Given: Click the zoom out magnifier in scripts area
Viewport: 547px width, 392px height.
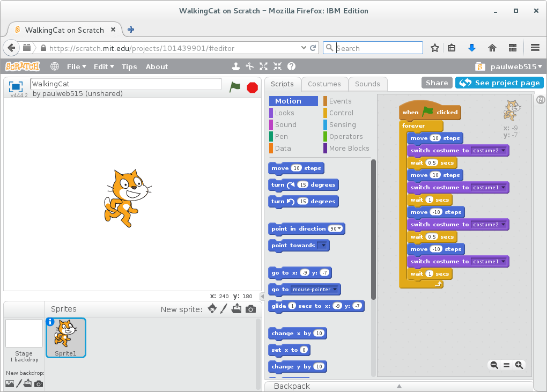Looking at the screenshot, I should (494, 365).
